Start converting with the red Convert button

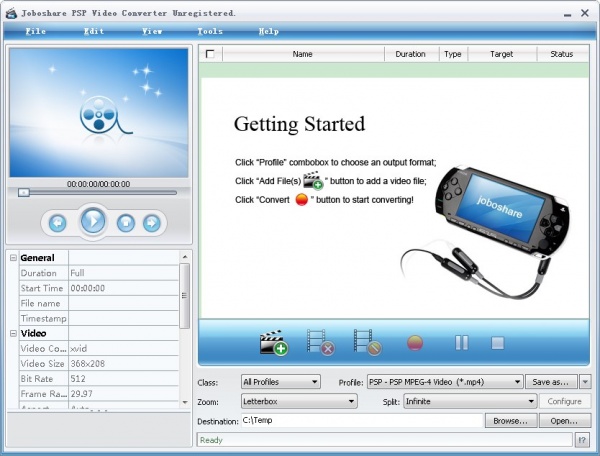(415, 343)
